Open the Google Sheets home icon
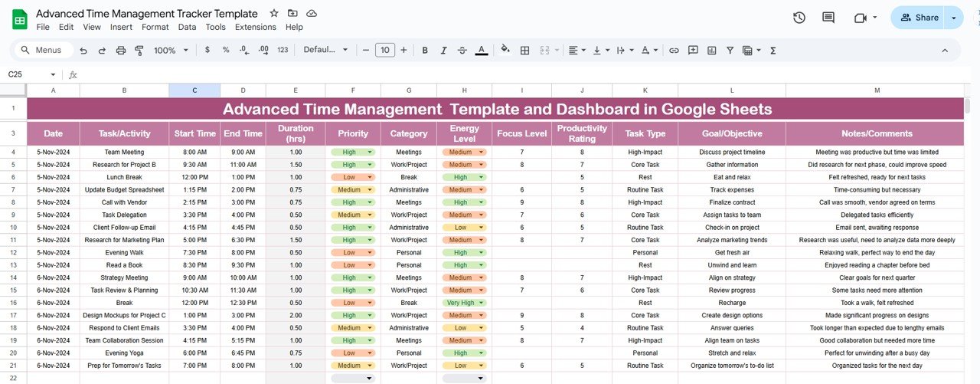 tap(19, 19)
